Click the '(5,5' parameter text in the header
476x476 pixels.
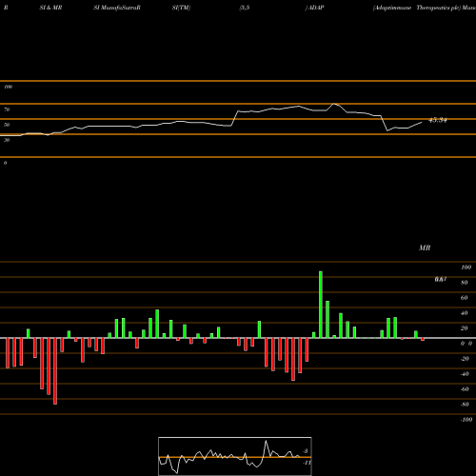click(245, 8)
